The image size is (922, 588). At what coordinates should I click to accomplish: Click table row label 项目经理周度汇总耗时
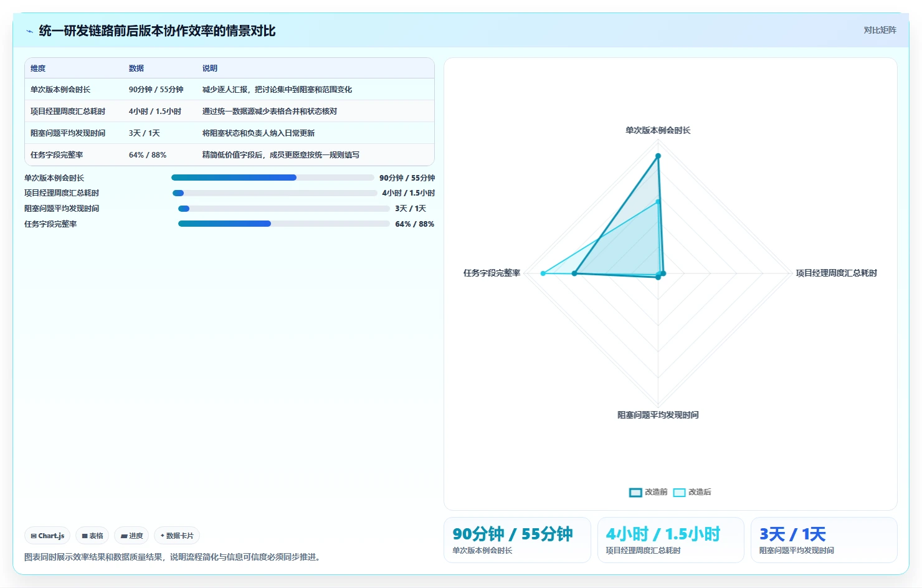click(68, 111)
